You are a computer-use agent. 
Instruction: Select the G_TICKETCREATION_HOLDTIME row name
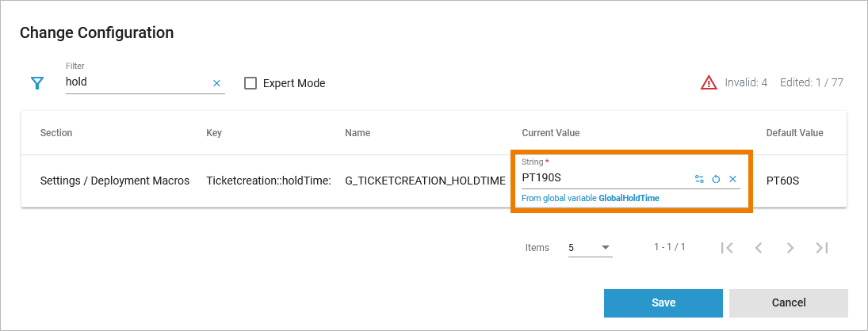pos(425,181)
